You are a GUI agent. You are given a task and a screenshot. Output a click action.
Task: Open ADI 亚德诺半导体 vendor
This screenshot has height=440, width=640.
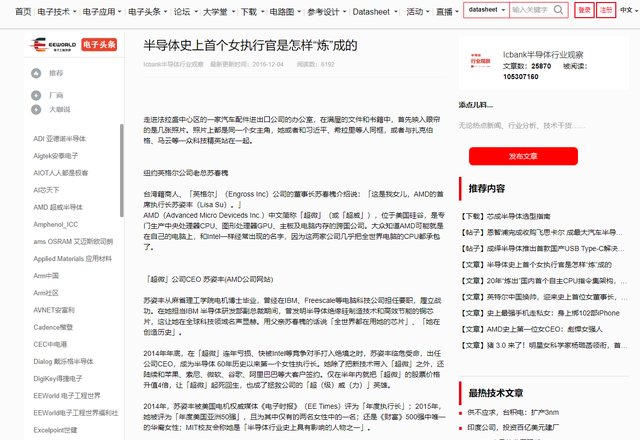coord(60,139)
